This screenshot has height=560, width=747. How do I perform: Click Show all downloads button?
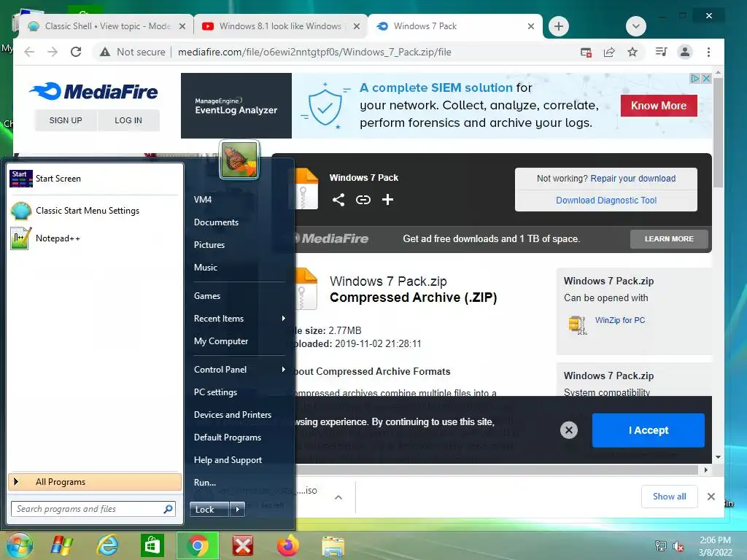[x=670, y=497]
